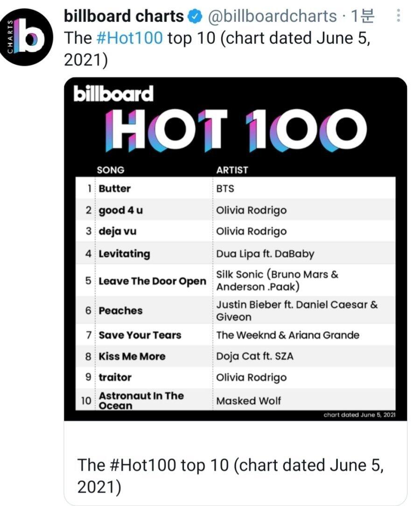420x506 pixels.
Task: Open the tweet's three-dot more menu
Action: [398, 17]
